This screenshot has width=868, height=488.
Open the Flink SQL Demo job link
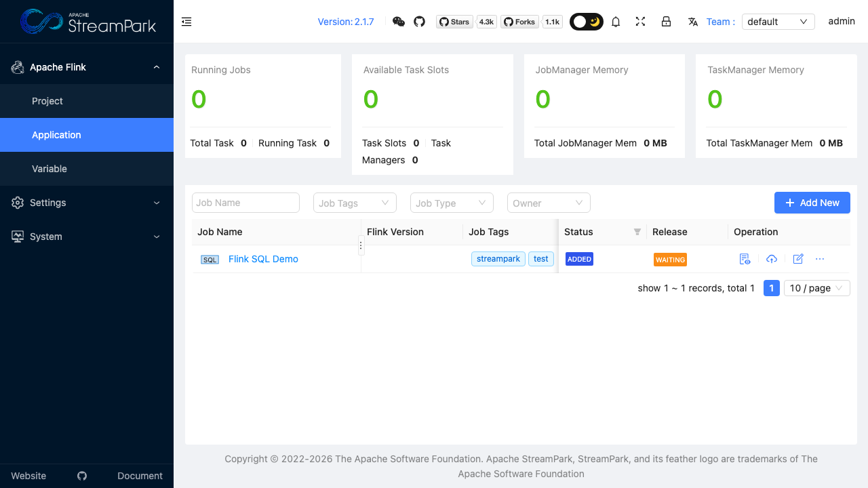[x=263, y=259]
